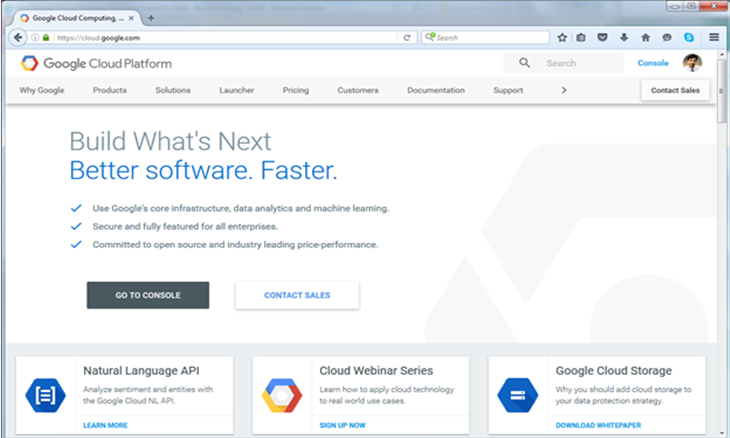
Task: Click the GO TO CONSOLE button
Action: [x=148, y=295]
